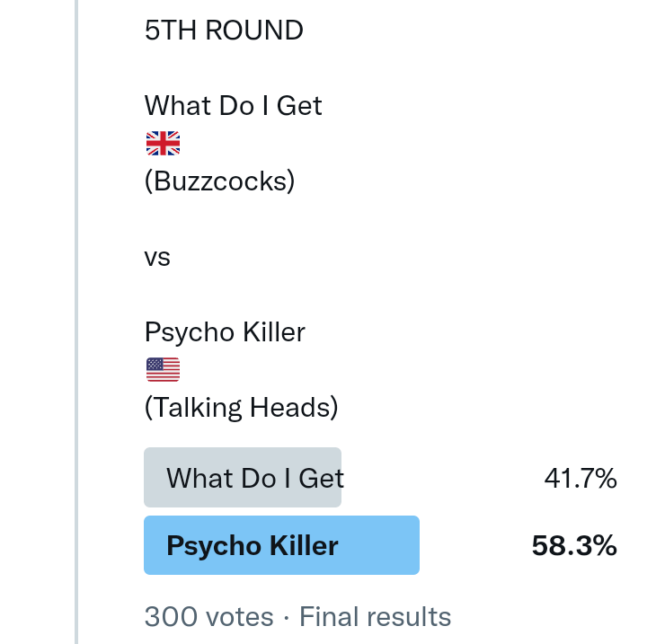Screen dimensions: 647x644
Task: Select the gray What Do I Get poll bar
Action: [243, 477]
